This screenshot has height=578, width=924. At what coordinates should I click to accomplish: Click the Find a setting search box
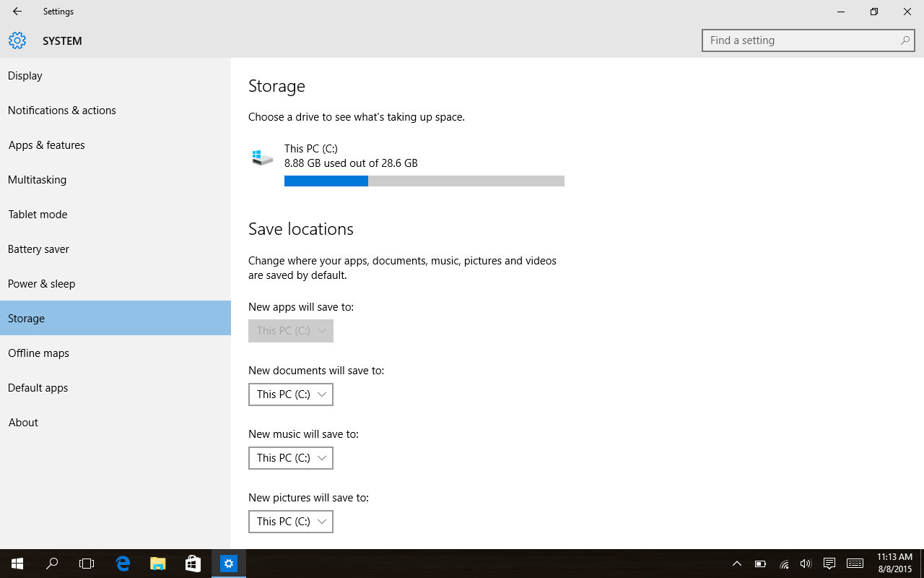coord(801,40)
